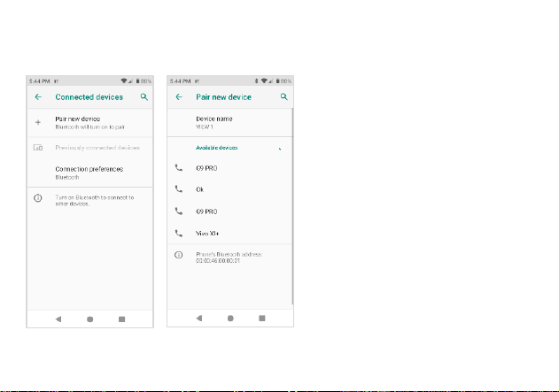This screenshot has width=559, height=392.
Task: Tap Android back button on Connected devices screen
Action: pyautogui.click(x=58, y=319)
